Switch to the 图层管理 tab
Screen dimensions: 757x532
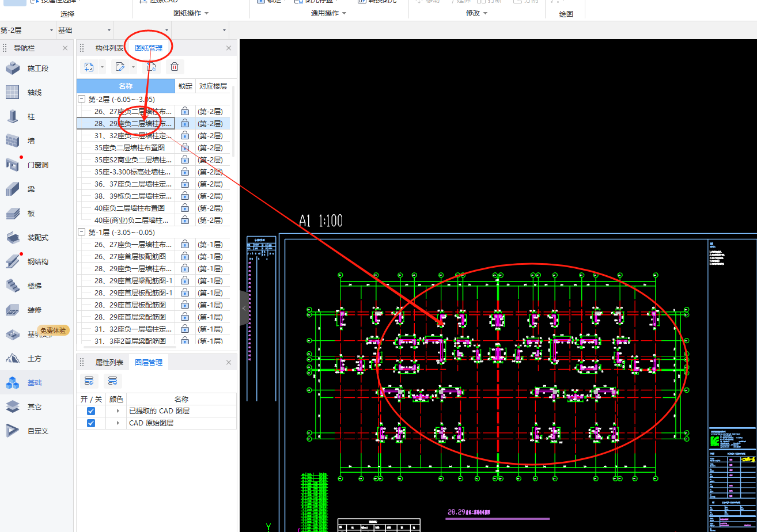point(149,363)
